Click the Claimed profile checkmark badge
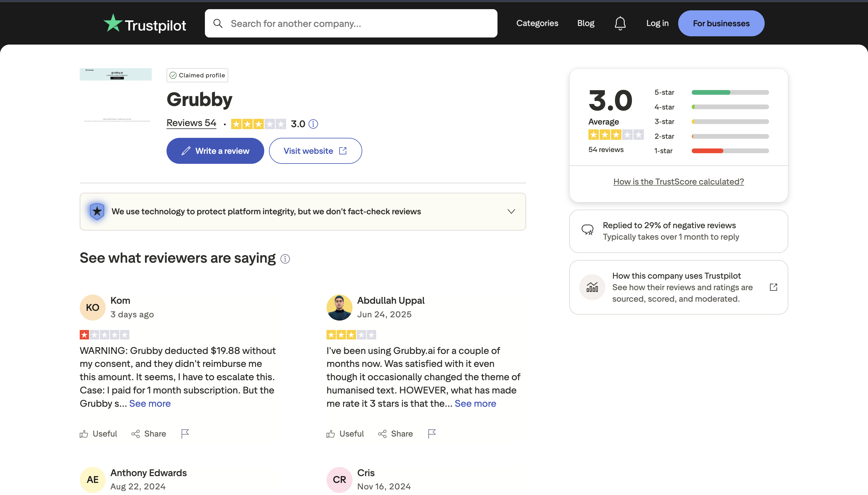This screenshot has width=868, height=495. pyautogui.click(x=173, y=75)
